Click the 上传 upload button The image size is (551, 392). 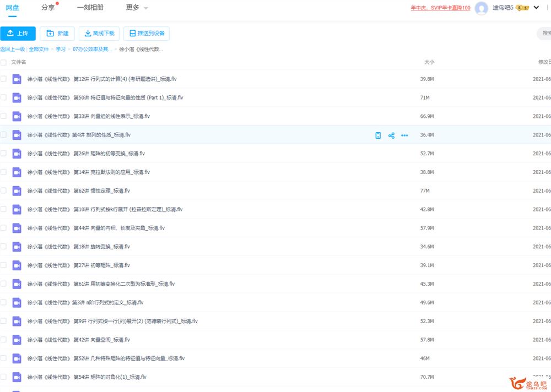[x=18, y=34]
